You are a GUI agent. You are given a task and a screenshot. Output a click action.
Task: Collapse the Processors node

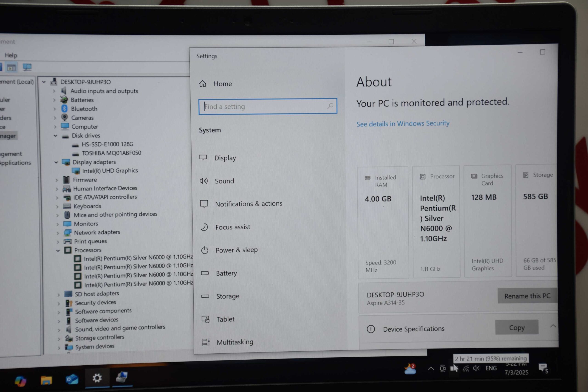coord(58,250)
